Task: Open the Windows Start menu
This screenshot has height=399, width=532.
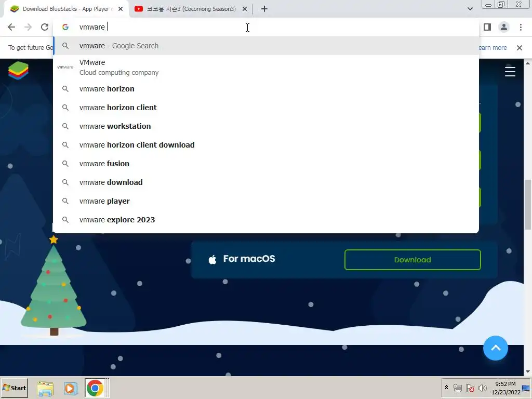Action: coord(15,388)
